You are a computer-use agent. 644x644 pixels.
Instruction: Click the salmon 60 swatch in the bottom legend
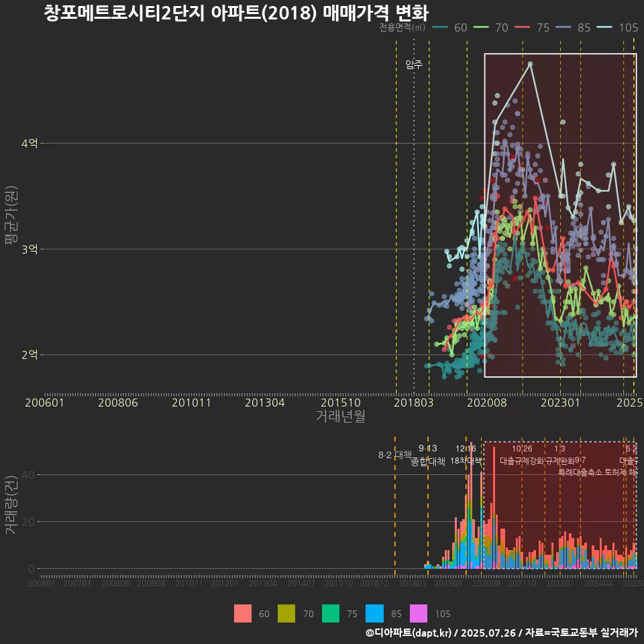tap(243, 614)
